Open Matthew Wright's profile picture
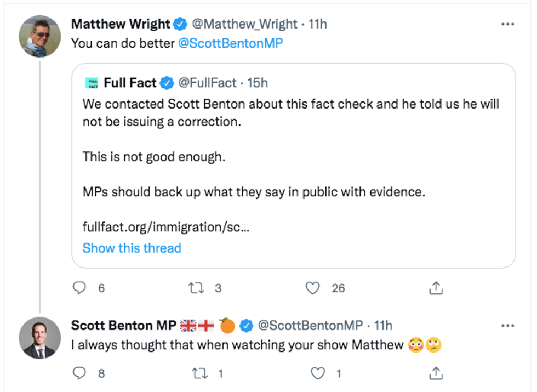537x392 pixels. 39,36
